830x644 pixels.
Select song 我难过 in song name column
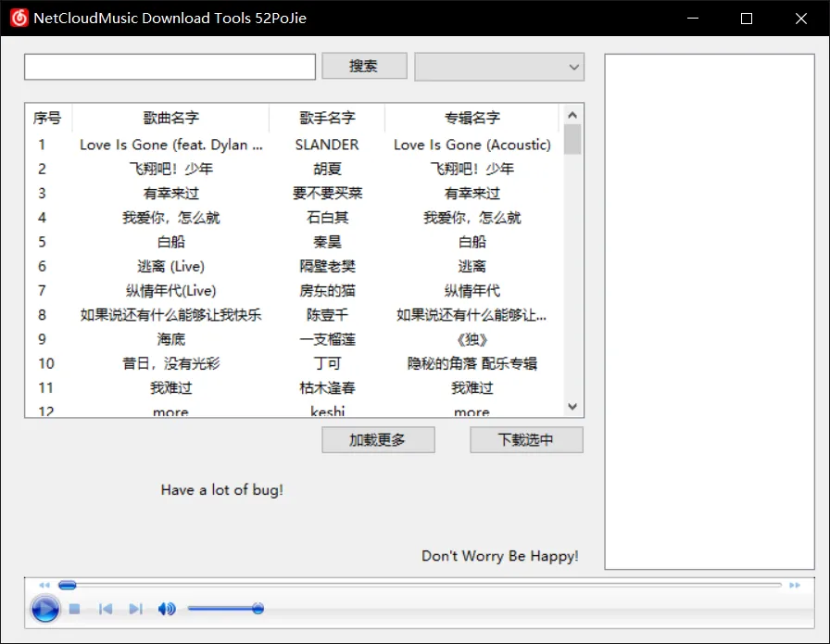171,388
